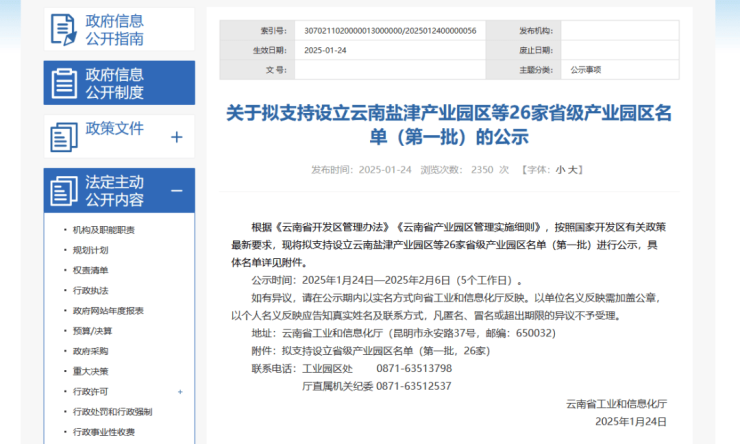Open 政府采购 sidebar entry
This screenshot has height=444, width=740.
(x=90, y=351)
